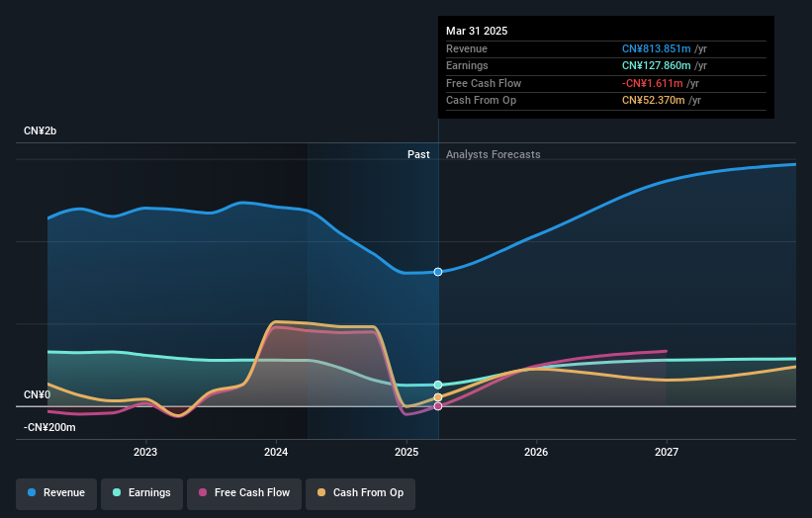The image size is (812, 518).
Task: Click the -CN¥200m y-axis label
Action: 49,427
